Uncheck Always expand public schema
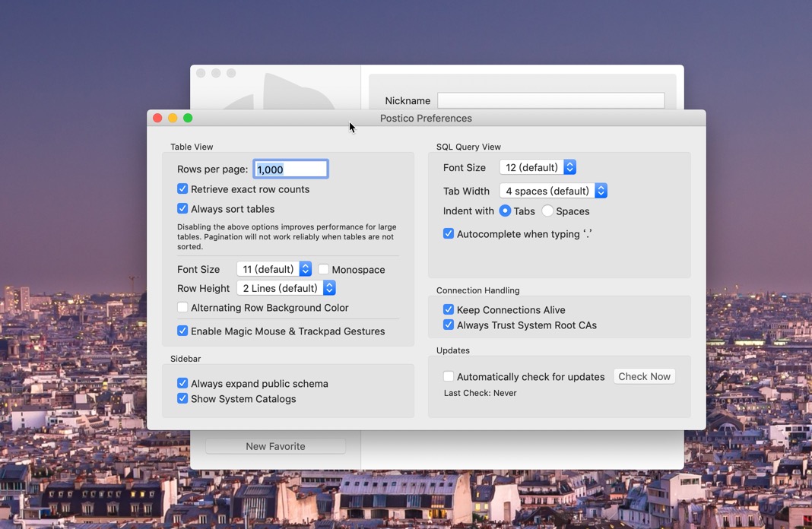This screenshot has height=529, width=812. pyautogui.click(x=182, y=383)
